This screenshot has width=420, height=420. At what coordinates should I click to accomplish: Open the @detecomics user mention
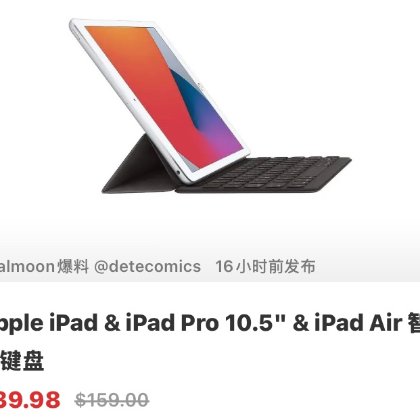point(147,267)
